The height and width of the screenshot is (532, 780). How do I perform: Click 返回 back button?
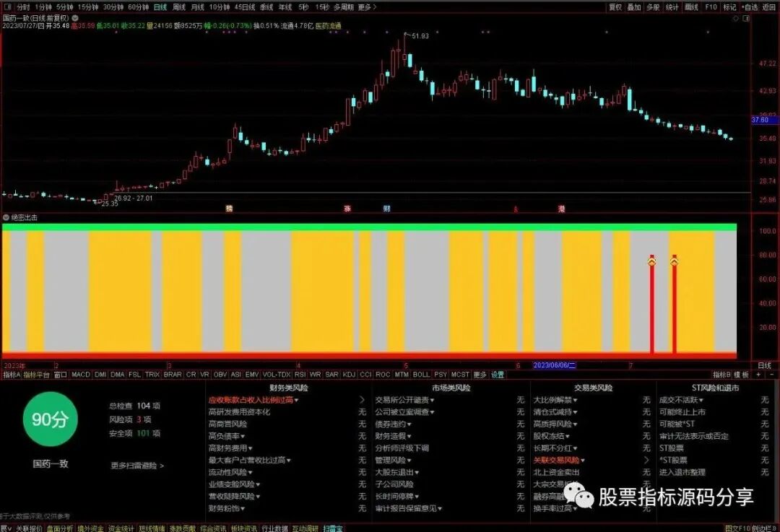tap(768, 7)
